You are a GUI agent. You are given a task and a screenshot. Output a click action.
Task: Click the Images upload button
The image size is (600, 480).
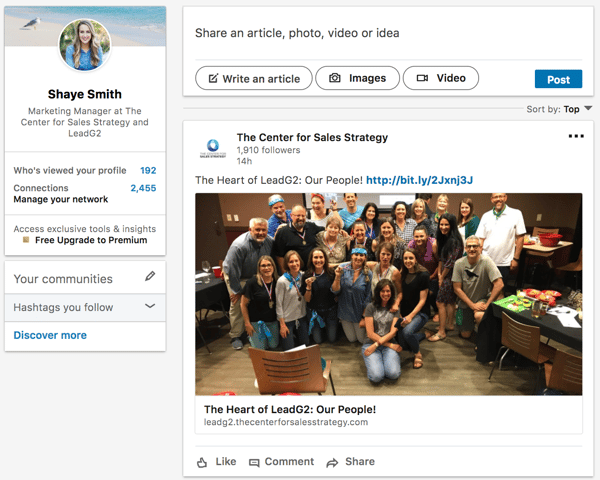pos(357,78)
